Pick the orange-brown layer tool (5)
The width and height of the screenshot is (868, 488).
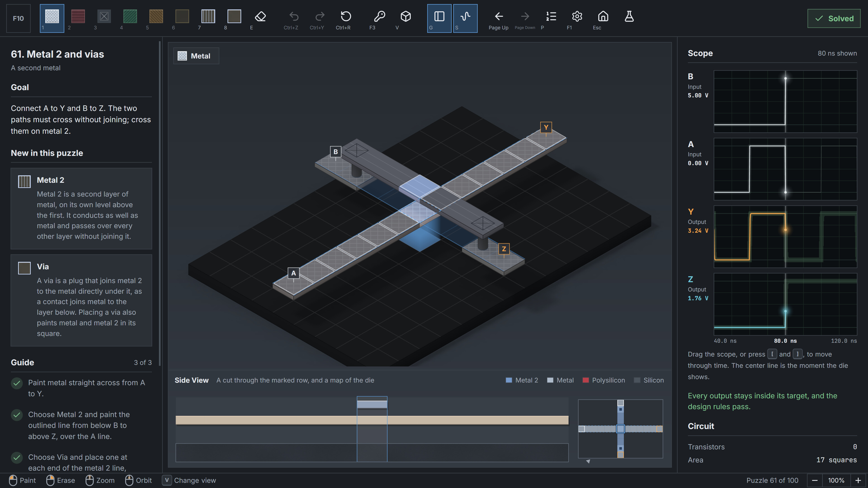pos(156,18)
